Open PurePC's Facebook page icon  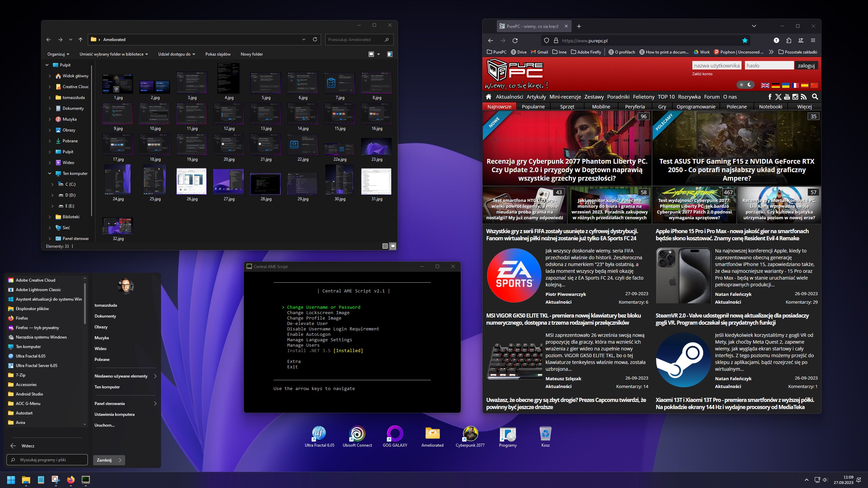(x=770, y=97)
